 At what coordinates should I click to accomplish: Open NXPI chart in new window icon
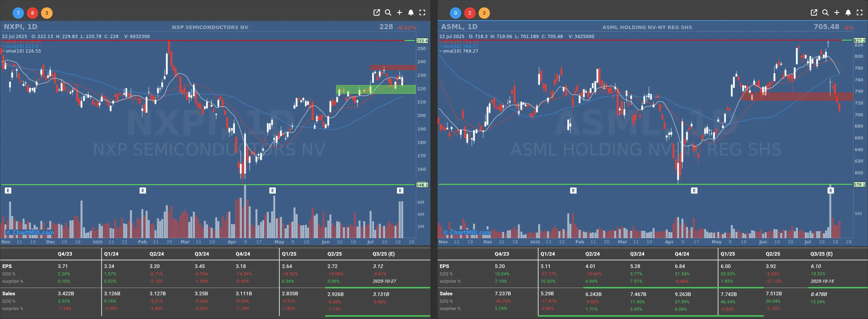coord(377,13)
